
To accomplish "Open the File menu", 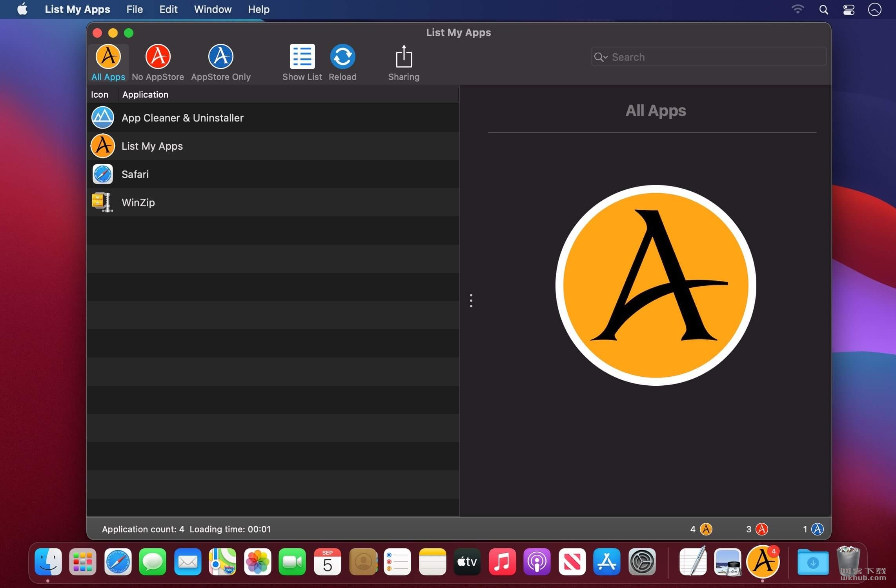I will click(x=135, y=9).
